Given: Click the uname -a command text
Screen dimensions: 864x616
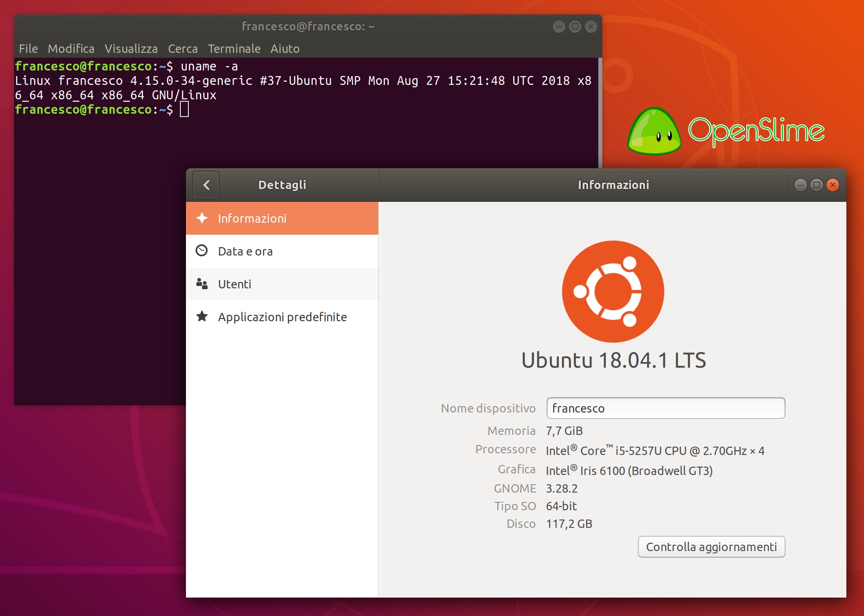Looking at the screenshot, I should pyautogui.click(x=209, y=66).
